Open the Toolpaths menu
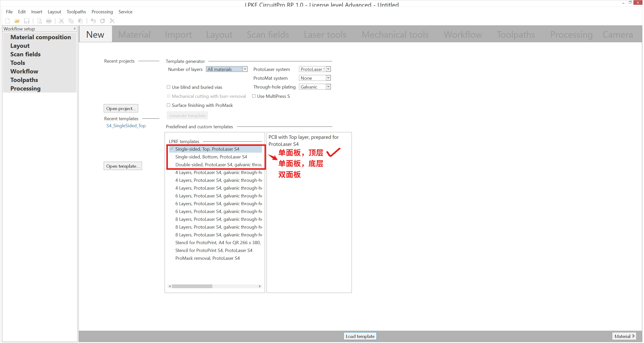The height and width of the screenshot is (343, 644). pos(76,12)
